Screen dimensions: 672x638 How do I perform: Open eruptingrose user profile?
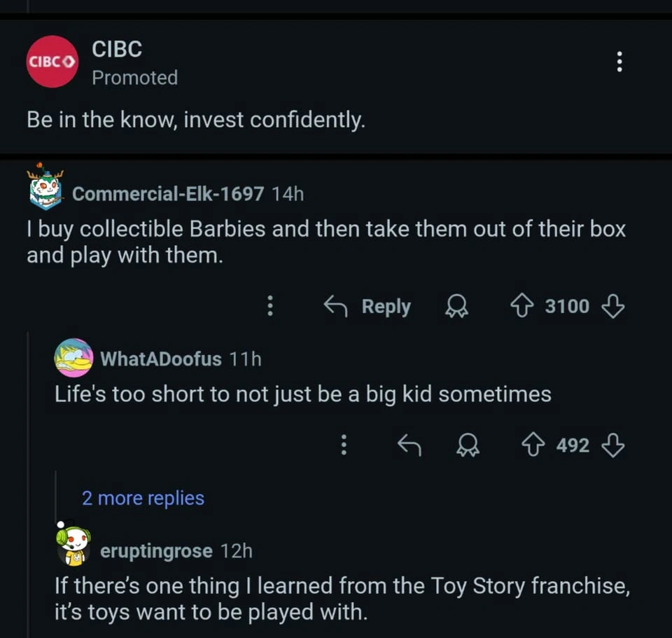pos(156,551)
